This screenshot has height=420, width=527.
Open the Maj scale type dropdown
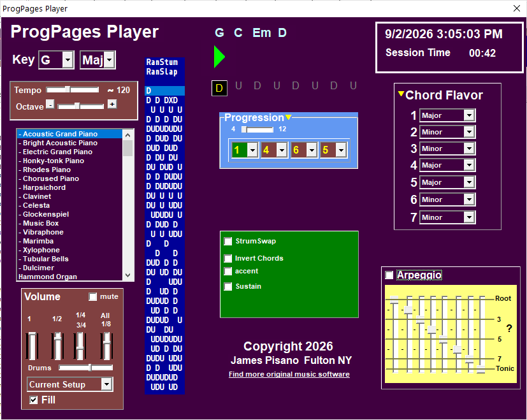pyautogui.click(x=109, y=60)
